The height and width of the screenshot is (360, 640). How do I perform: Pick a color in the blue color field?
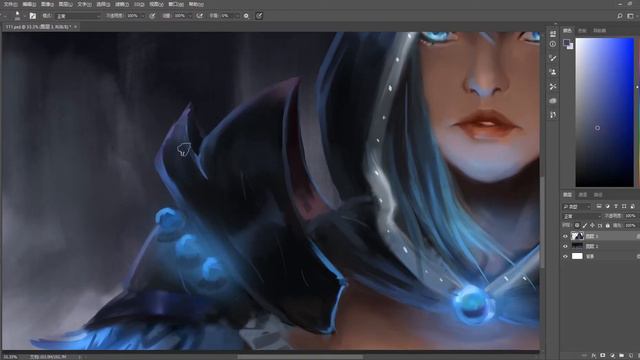click(604, 112)
